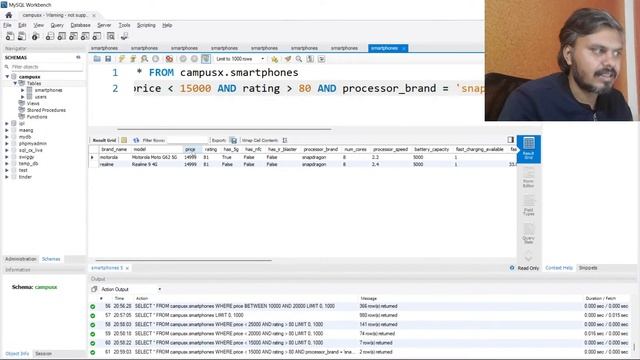Select the Result Grid side panel button
640x360 pixels.
pos(529,149)
